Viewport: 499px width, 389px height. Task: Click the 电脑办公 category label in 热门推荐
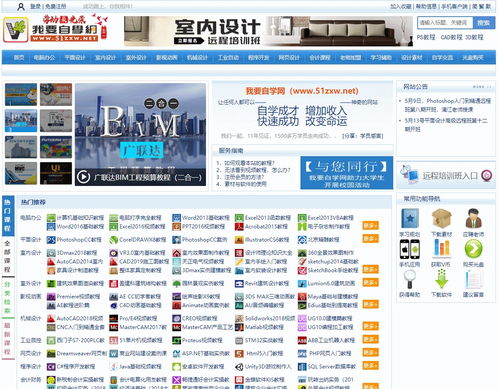pyautogui.click(x=31, y=218)
